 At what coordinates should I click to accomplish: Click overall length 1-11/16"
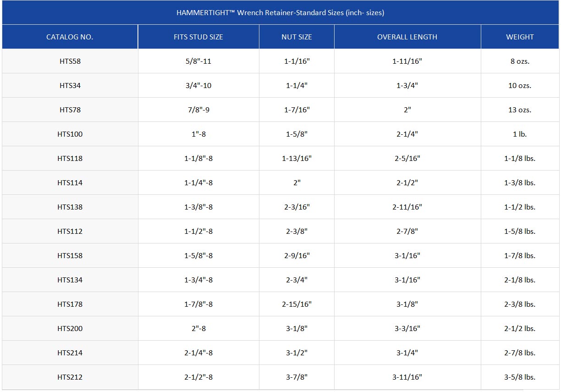point(407,61)
